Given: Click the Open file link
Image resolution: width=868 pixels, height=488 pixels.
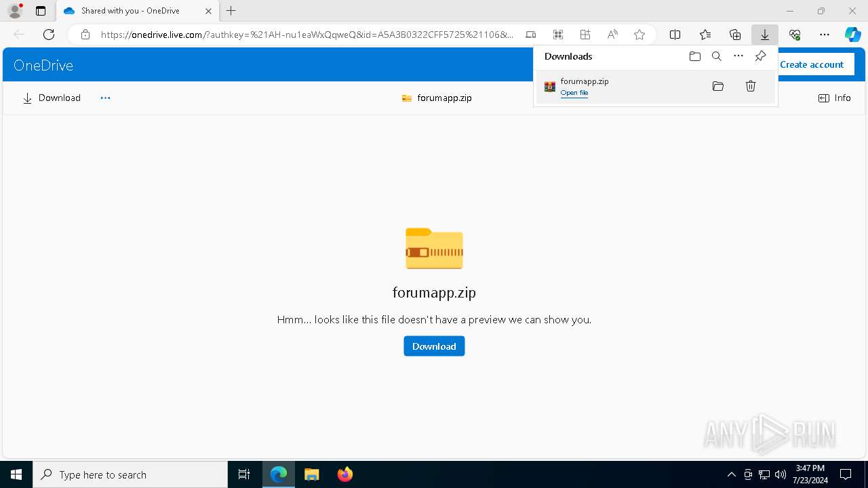Looking at the screenshot, I should pos(574,93).
